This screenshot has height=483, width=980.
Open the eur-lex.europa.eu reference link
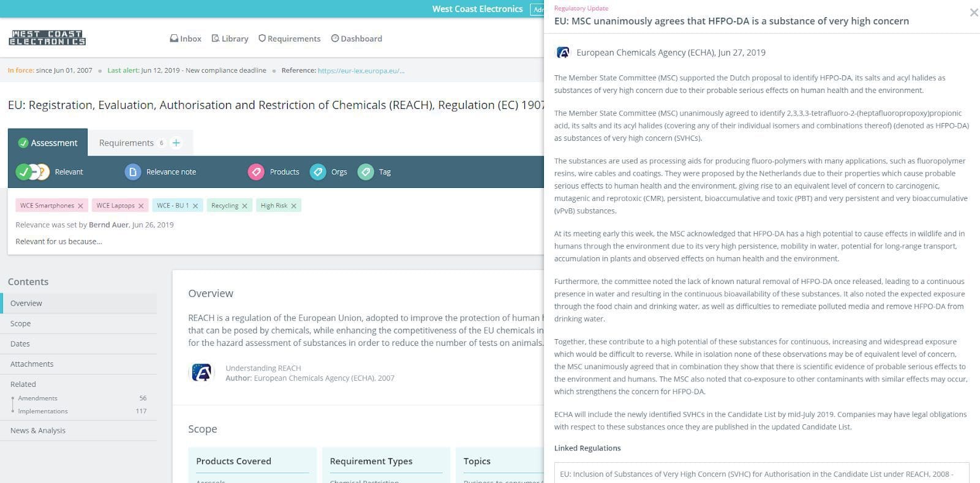[361, 70]
